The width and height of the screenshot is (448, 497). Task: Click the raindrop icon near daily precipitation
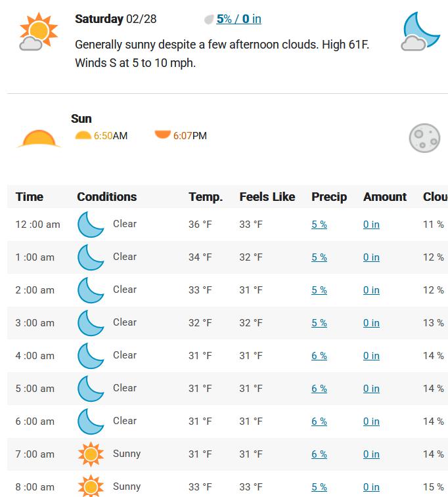tap(209, 20)
